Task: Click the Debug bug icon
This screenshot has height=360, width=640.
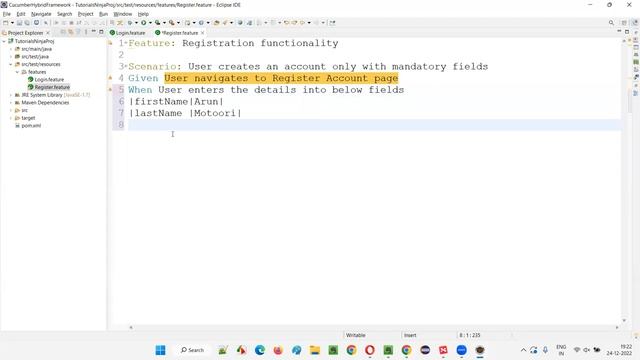Action: 130,23
